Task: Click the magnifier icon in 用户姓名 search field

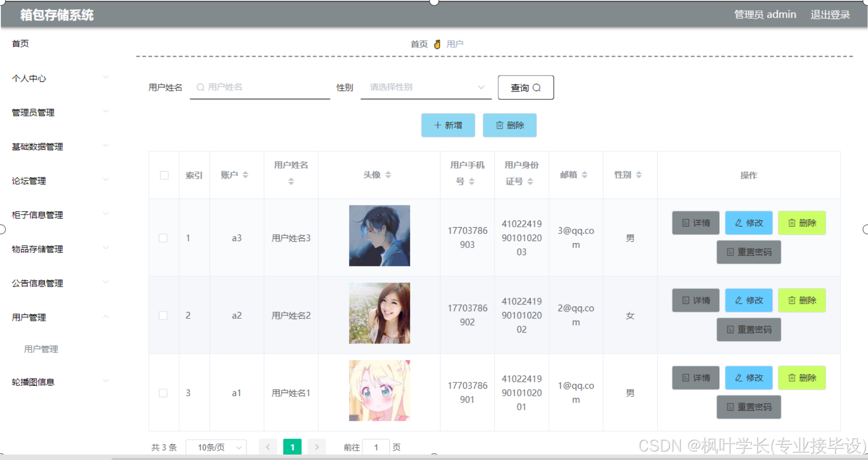Action: click(x=201, y=87)
